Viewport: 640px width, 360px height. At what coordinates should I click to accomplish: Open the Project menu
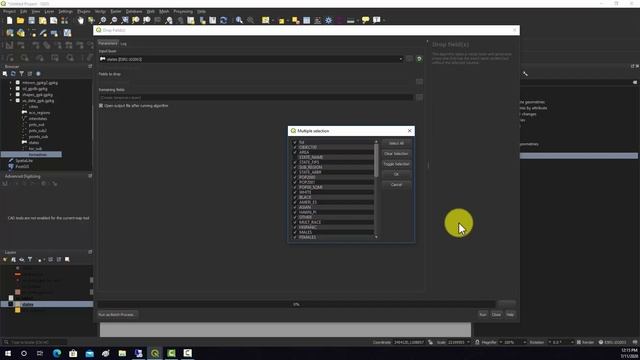[x=9, y=11]
